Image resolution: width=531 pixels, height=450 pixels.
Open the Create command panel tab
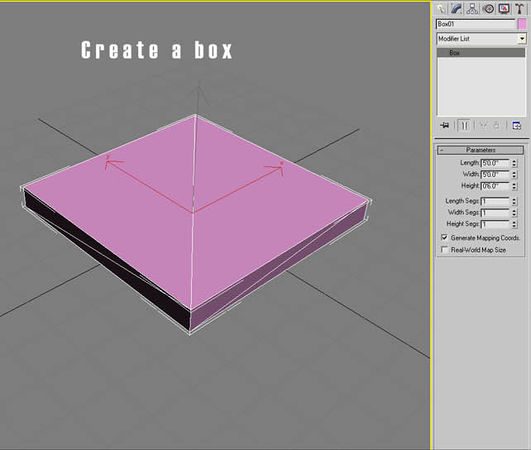tap(441, 8)
